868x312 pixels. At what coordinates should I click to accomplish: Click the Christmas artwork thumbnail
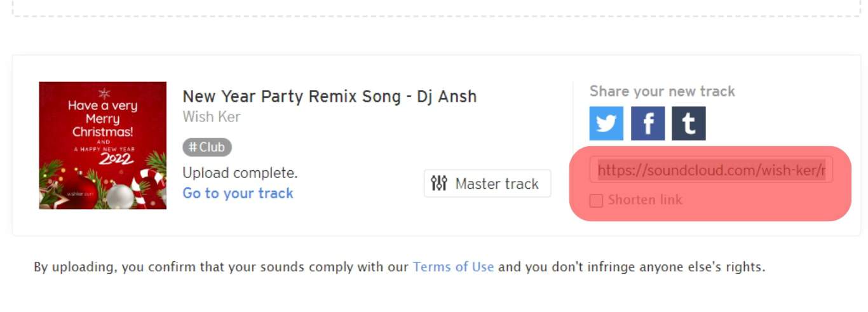click(103, 146)
